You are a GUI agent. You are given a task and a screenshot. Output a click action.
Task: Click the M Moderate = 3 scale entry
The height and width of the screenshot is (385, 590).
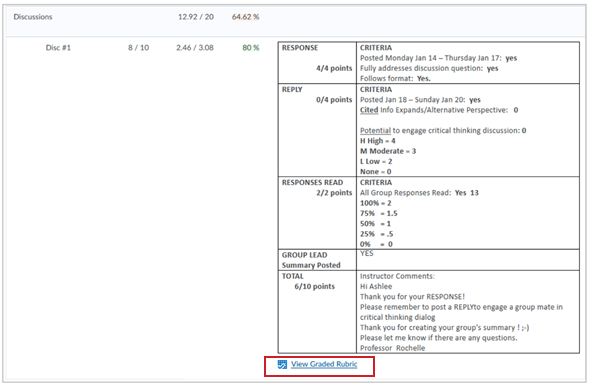pos(388,151)
